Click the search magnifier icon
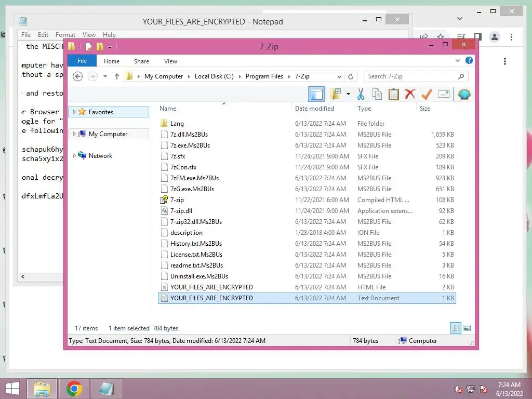Screen dimensions: 532x399 pos(461,76)
